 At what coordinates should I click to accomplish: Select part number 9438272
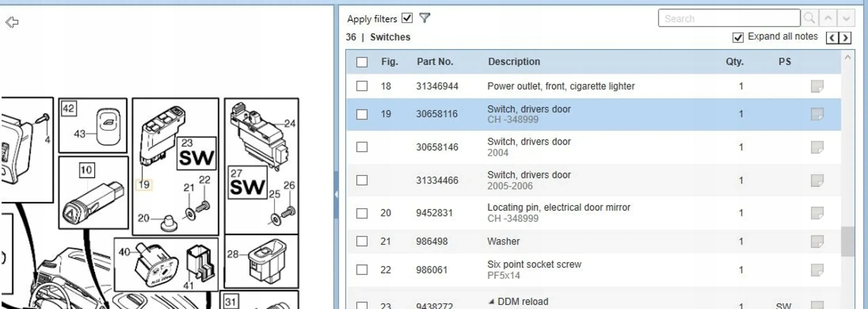(434, 306)
